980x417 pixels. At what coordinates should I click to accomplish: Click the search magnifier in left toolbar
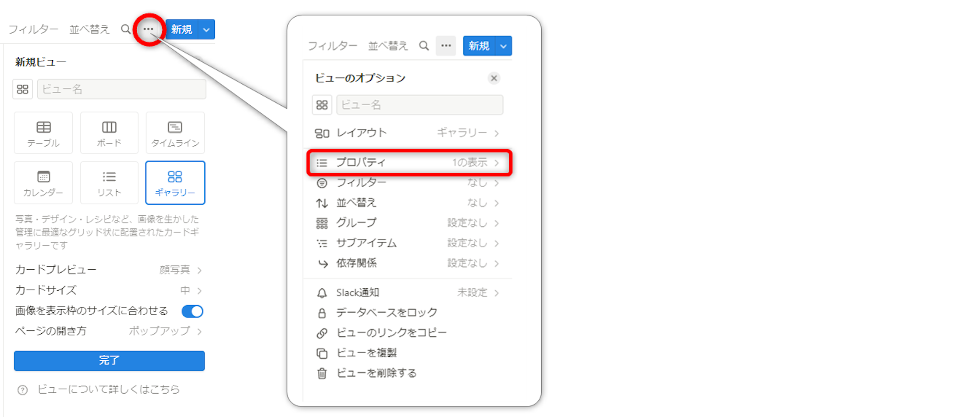125,29
